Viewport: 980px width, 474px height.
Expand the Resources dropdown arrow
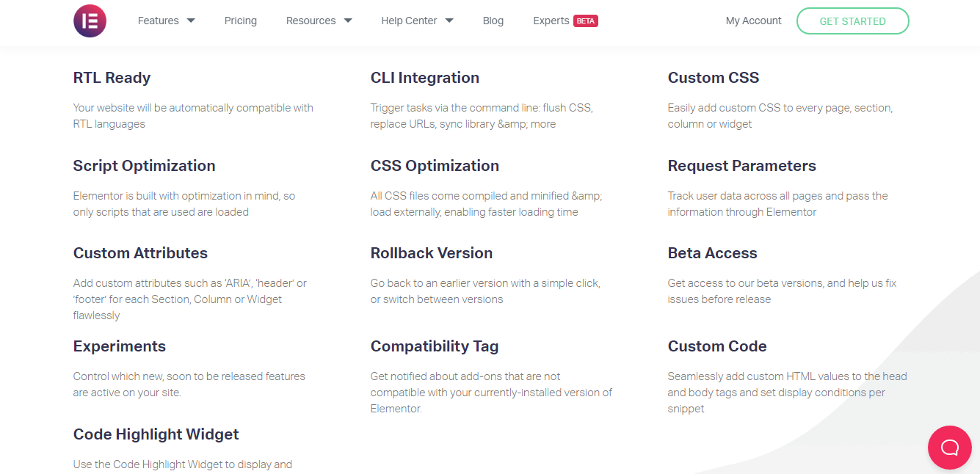click(x=348, y=21)
